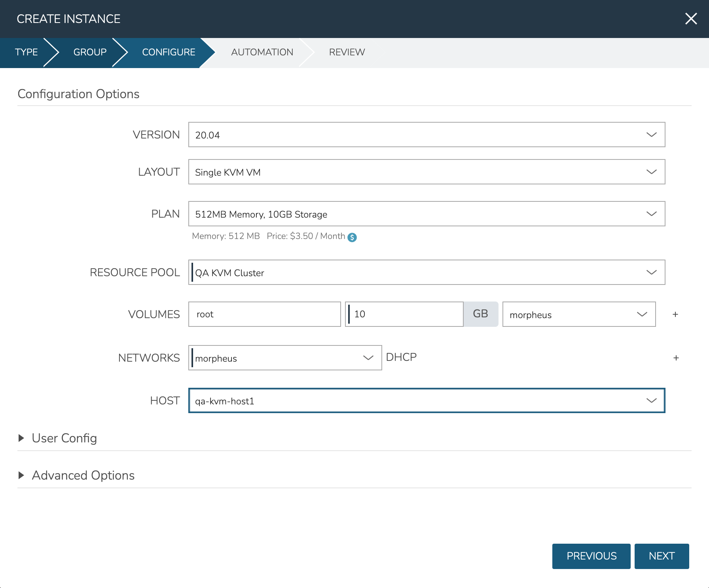
Task: Click the Previous button
Action: click(x=591, y=556)
